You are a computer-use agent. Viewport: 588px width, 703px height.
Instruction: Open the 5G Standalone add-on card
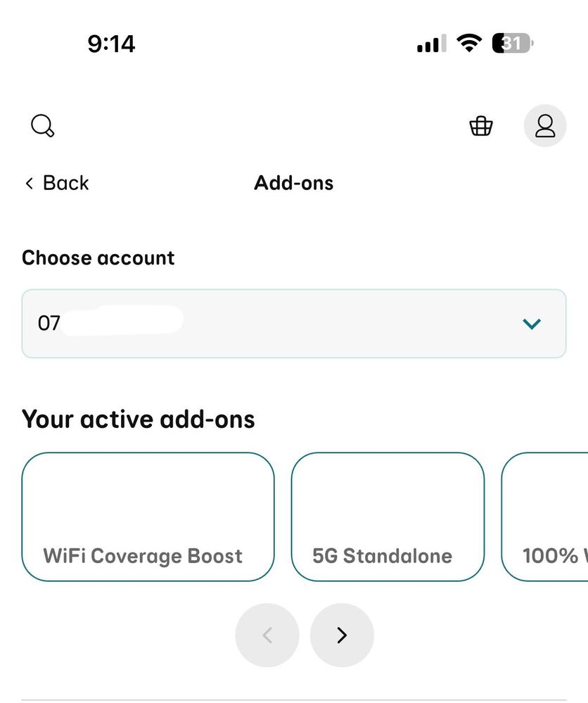[388, 517]
